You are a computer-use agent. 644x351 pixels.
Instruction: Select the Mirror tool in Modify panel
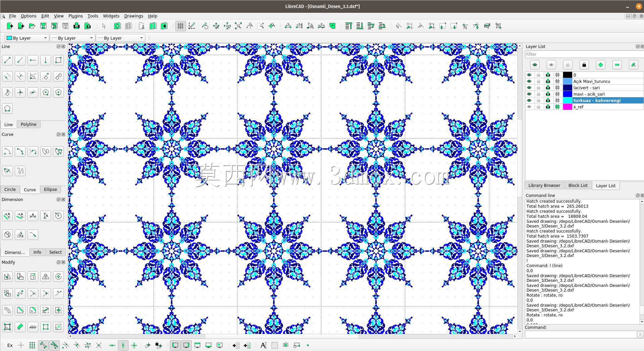pyautogui.click(x=46, y=277)
